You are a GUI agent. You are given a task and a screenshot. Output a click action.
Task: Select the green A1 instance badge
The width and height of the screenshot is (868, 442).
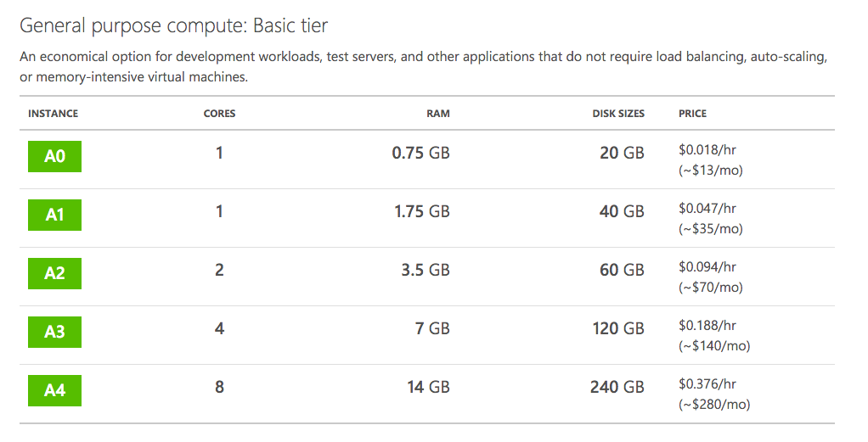pyautogui.click(x=54, y=215)
